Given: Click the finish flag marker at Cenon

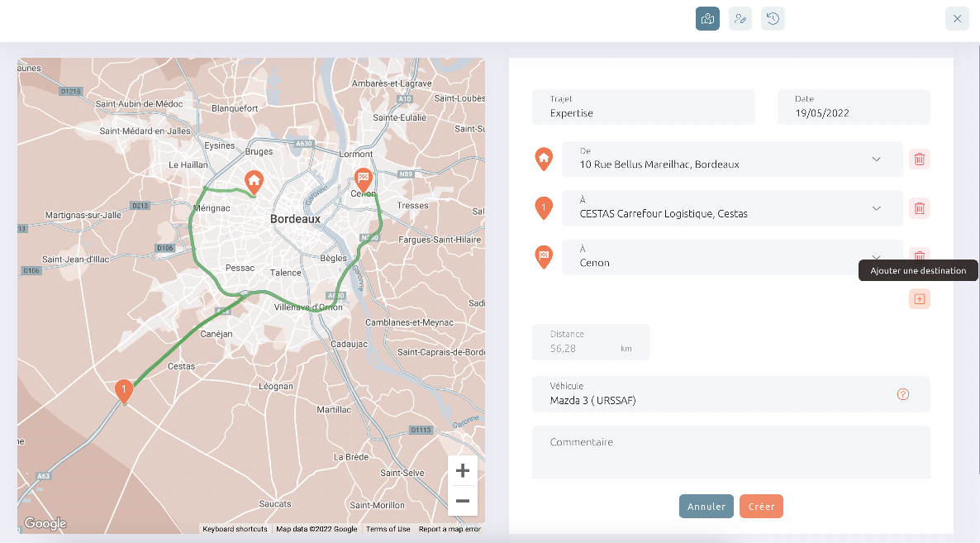Looking at the screenshot, I should pos(363,179).
